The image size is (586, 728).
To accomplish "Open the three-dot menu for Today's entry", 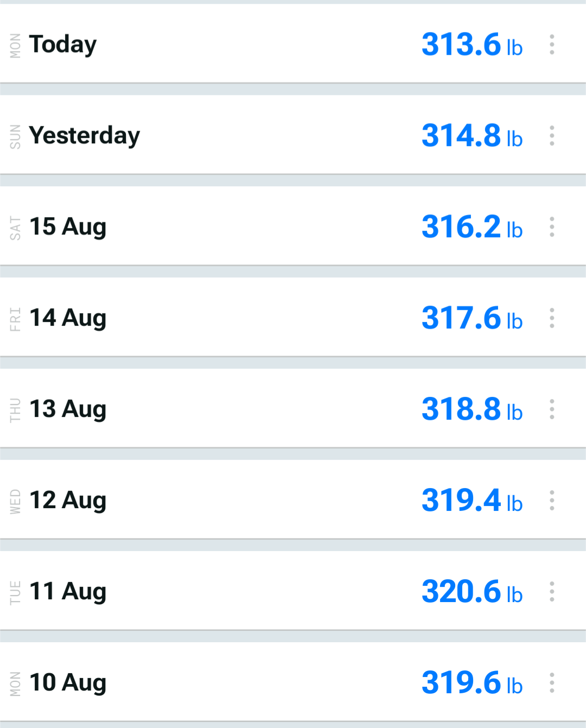I will pyautogui.click(x=552, y=45).
